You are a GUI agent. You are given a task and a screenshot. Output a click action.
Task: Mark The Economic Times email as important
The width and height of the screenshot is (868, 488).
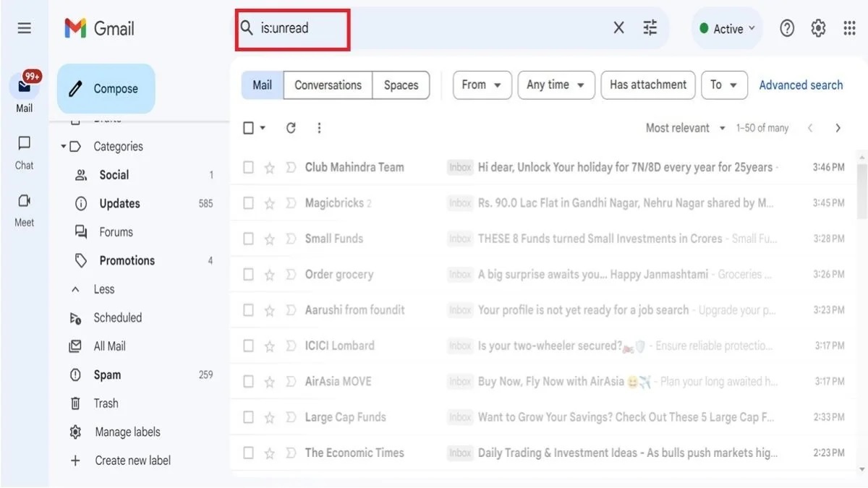[x=291, y=453]
